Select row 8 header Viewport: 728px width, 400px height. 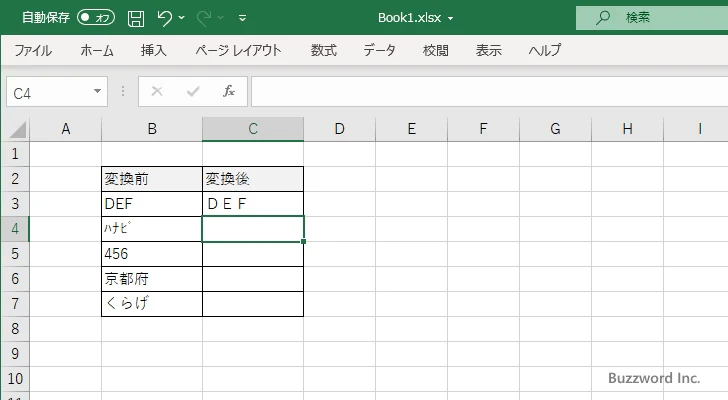tap(15, 329)
